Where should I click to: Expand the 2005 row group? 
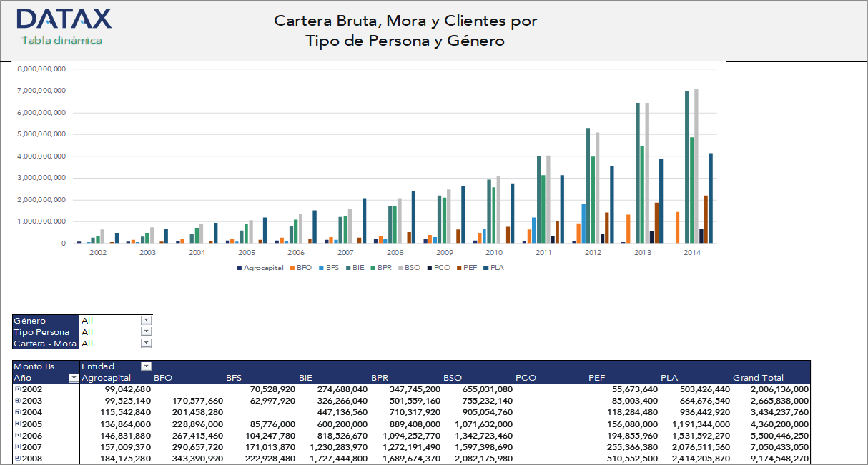[17, 424]
